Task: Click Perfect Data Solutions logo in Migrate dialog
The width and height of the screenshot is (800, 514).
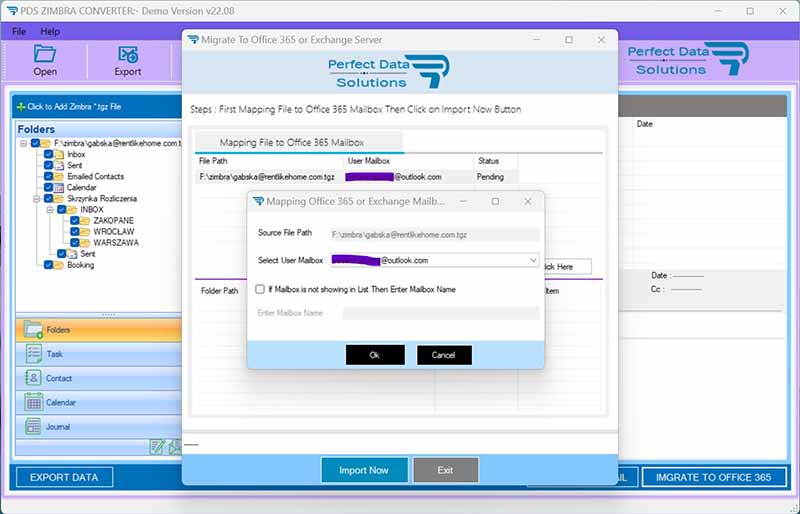Action: [389, 71]
